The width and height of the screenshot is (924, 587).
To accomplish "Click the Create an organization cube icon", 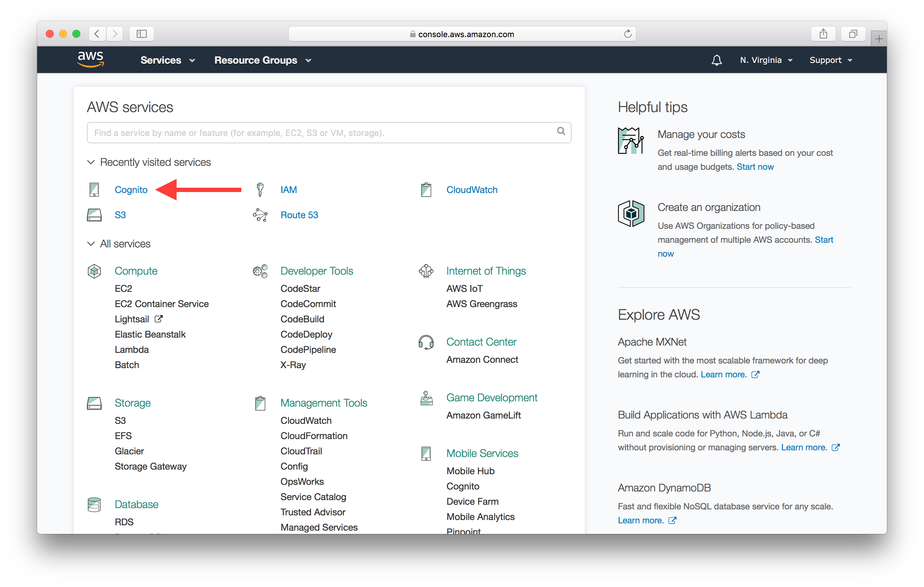I will (x=631, y=214).
